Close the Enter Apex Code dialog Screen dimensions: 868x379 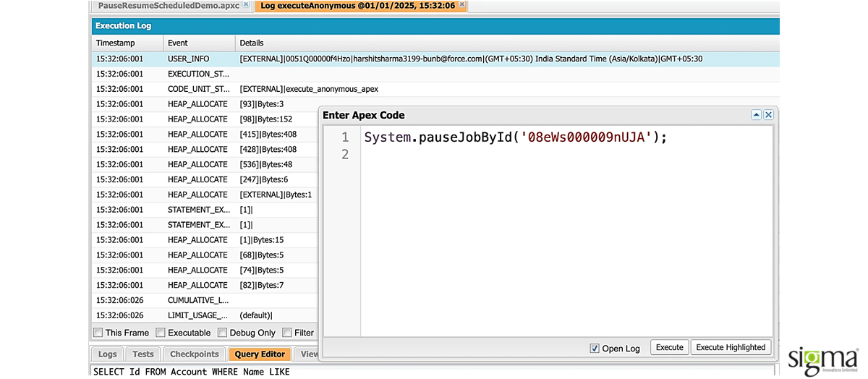pos(768,115)
